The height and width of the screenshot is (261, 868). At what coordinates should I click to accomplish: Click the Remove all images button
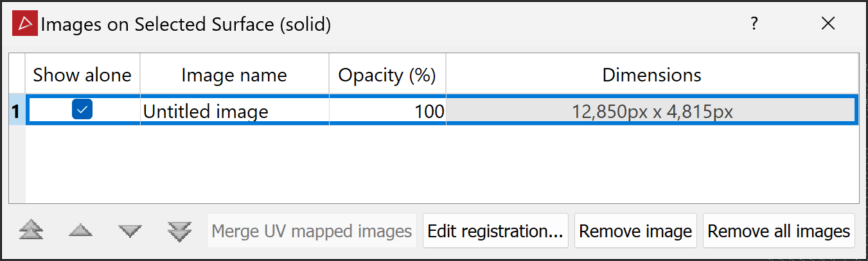coord(779,231)
